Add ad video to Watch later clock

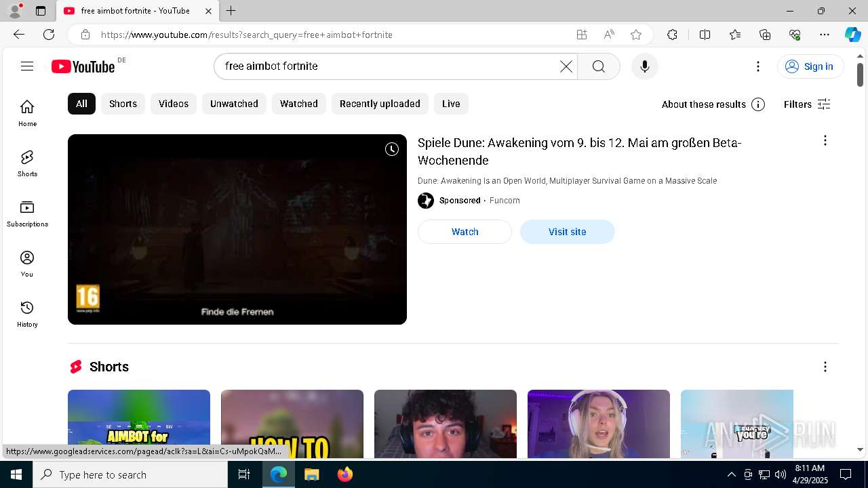tap(392, 149)
